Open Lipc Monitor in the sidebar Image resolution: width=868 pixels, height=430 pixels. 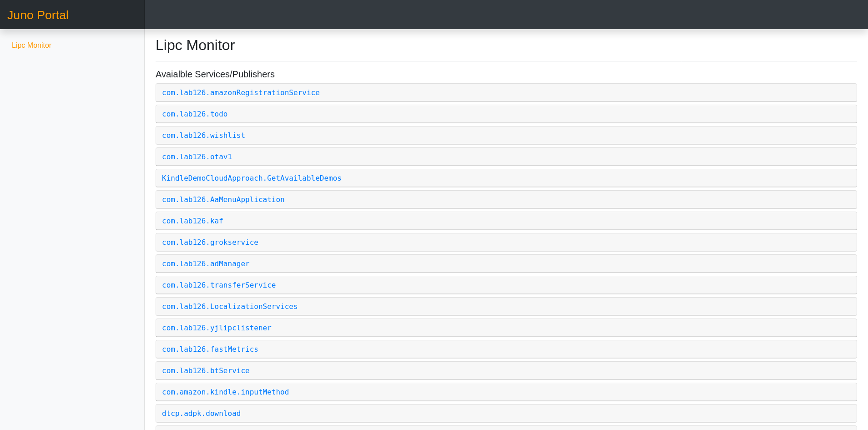click(x=31, y=46)
